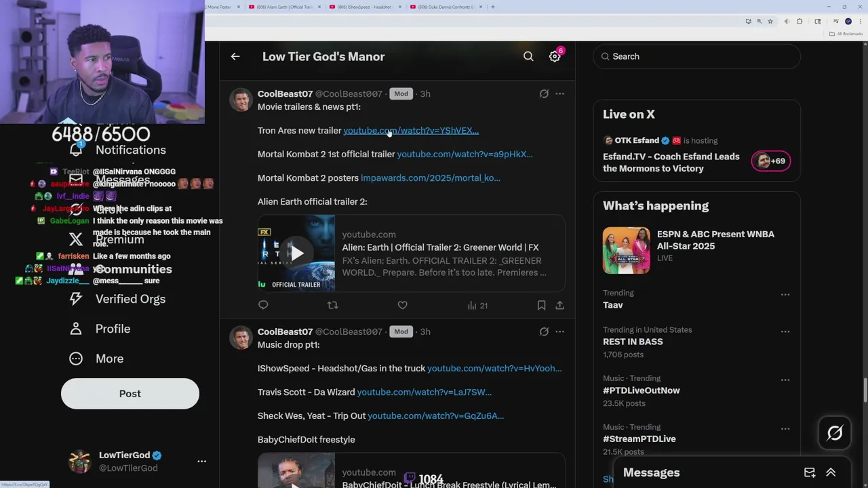Image resolution: width=868 pixels, height=488 pixels.
Task: Open more options for REST IN BASS trend
Action: (x=785, y=331)
